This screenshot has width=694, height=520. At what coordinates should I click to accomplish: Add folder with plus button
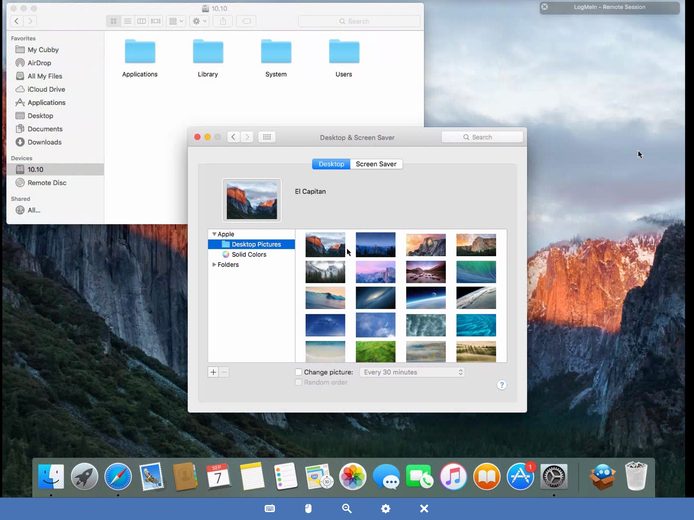213,372
